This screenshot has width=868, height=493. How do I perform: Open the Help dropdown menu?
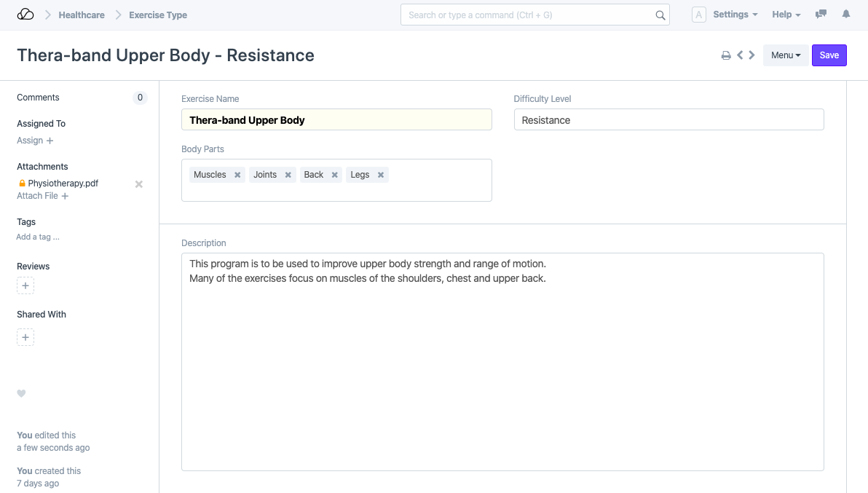[786, 15]
